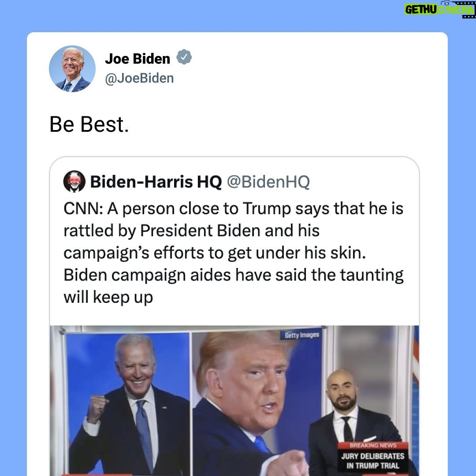
Task: Click the camera icon in the watermark
Action: coord(446,3)
